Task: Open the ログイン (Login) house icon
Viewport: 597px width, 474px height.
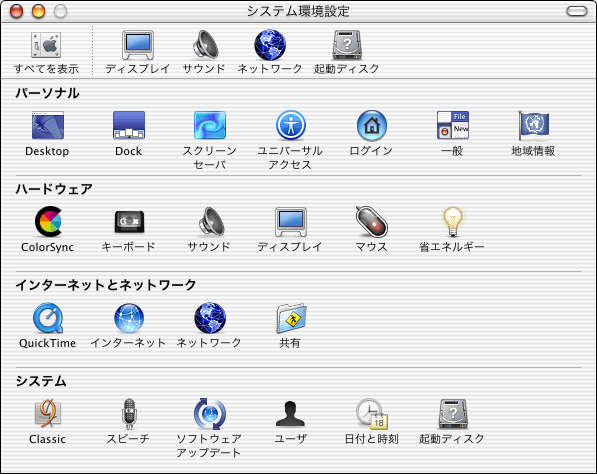Action: pos(372,125)
